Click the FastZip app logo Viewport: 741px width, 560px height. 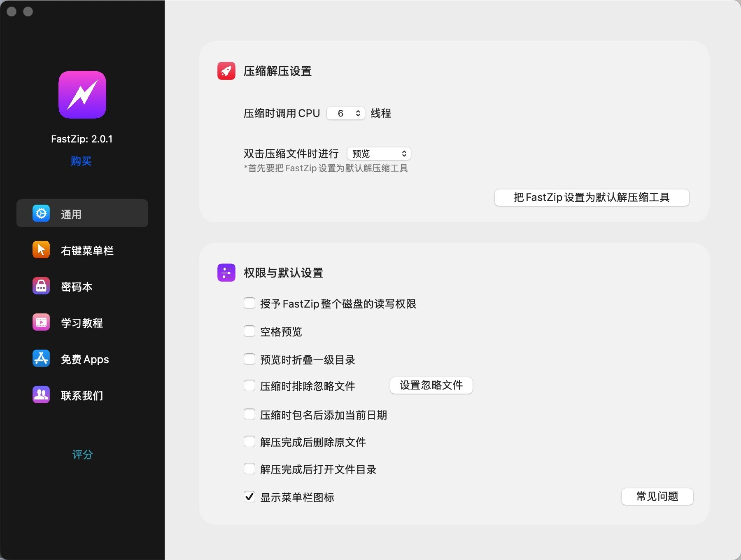coord(82,94)
